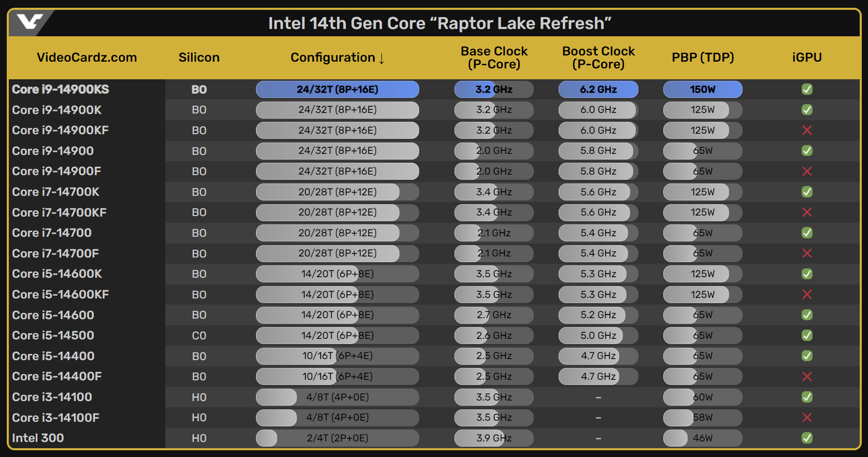Select the Core i3-14100F row name
Image resolution: width=868 pixels, height=457 pixels.
point(55,418)
